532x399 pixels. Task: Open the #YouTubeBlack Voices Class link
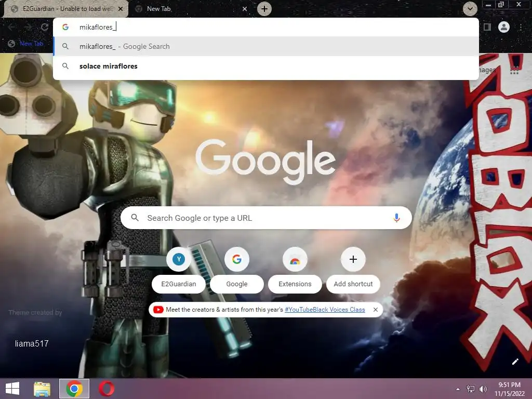point(325,310)
